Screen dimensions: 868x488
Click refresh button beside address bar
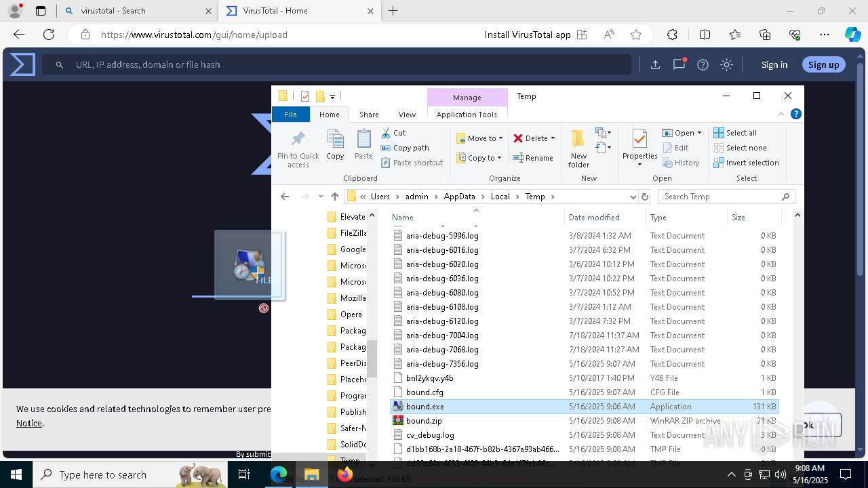[x=645, y=197]
